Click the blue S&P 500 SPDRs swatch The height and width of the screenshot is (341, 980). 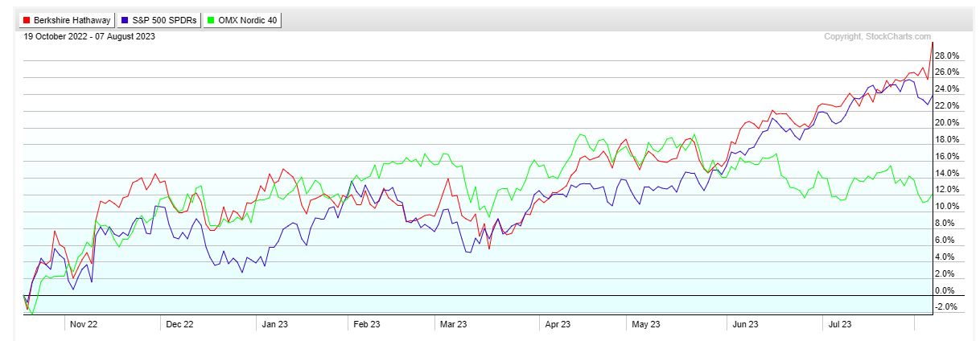125,20
